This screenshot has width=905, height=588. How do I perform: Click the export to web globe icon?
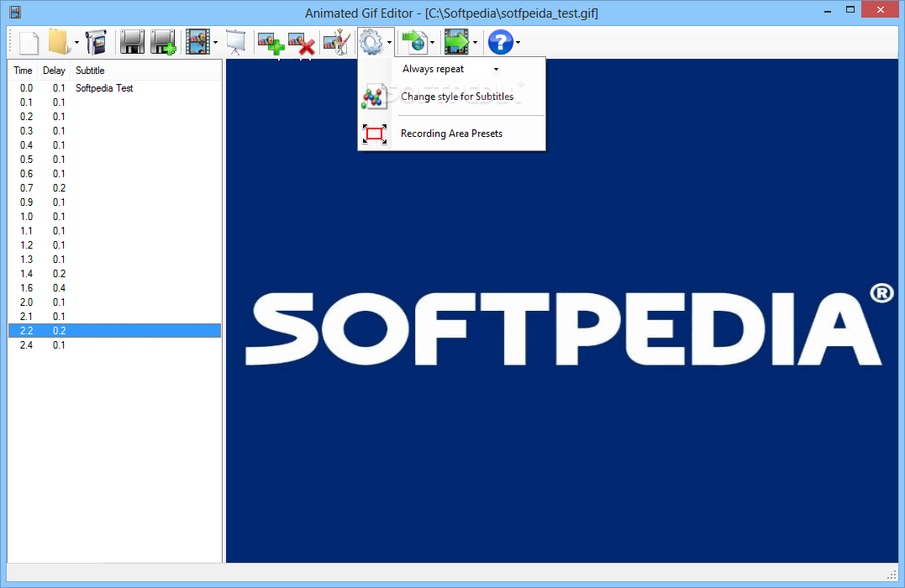coord(413,42)
